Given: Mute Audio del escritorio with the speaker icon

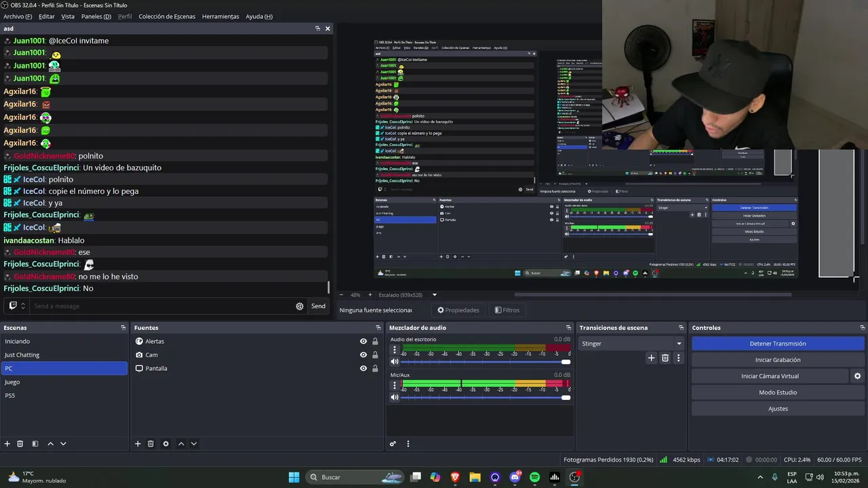Looking at the screenshot, I should [x=395, y=362].
